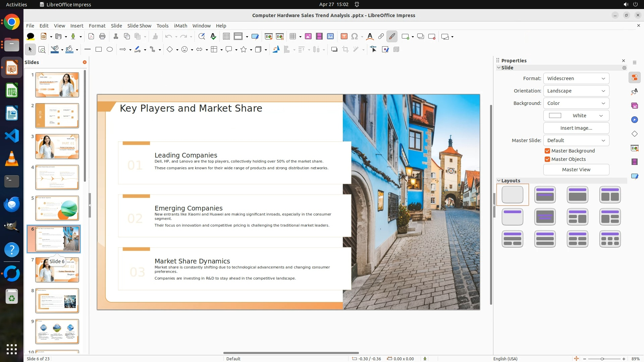Open the Slide Show menu
644x362 pixels.
[x=139, y=26]
